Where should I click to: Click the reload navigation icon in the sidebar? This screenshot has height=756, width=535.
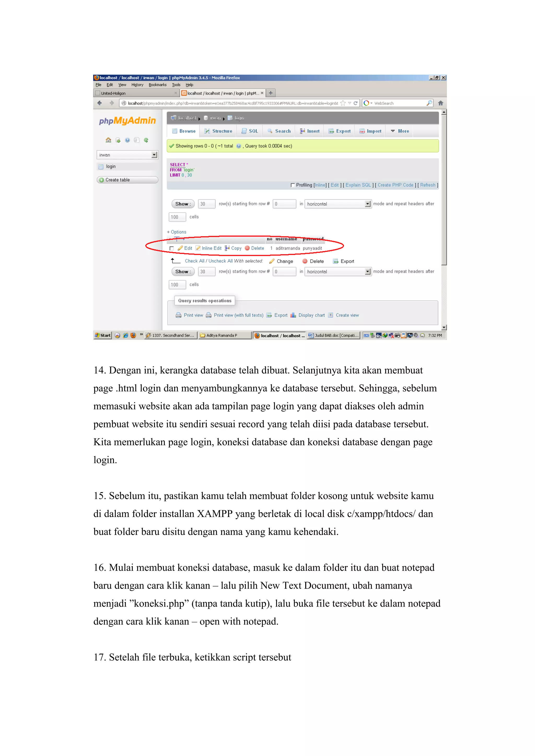pos(146,140)
